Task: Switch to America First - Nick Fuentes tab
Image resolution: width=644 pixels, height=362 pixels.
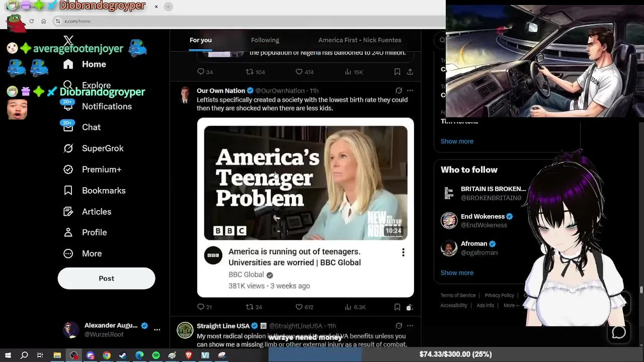Action: tap(360, 40)
